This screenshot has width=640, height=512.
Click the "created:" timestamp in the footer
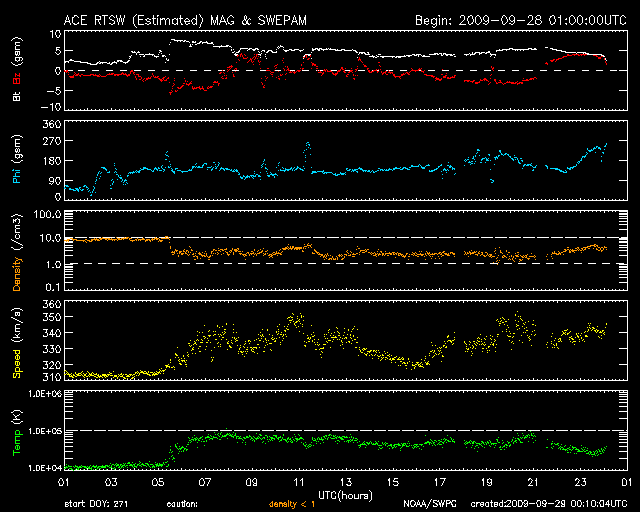click(549, 504)
